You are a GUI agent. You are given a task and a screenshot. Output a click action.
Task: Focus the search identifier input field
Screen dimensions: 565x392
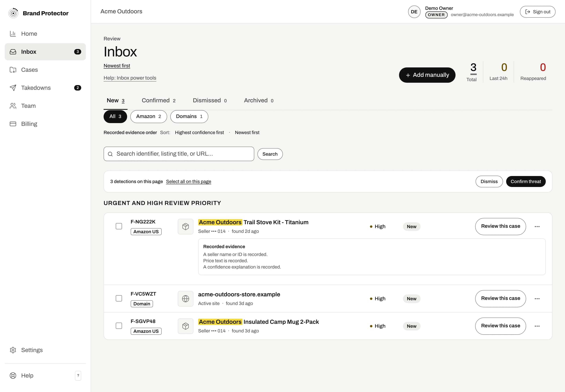pyautogui.click(x=179, y=154)
